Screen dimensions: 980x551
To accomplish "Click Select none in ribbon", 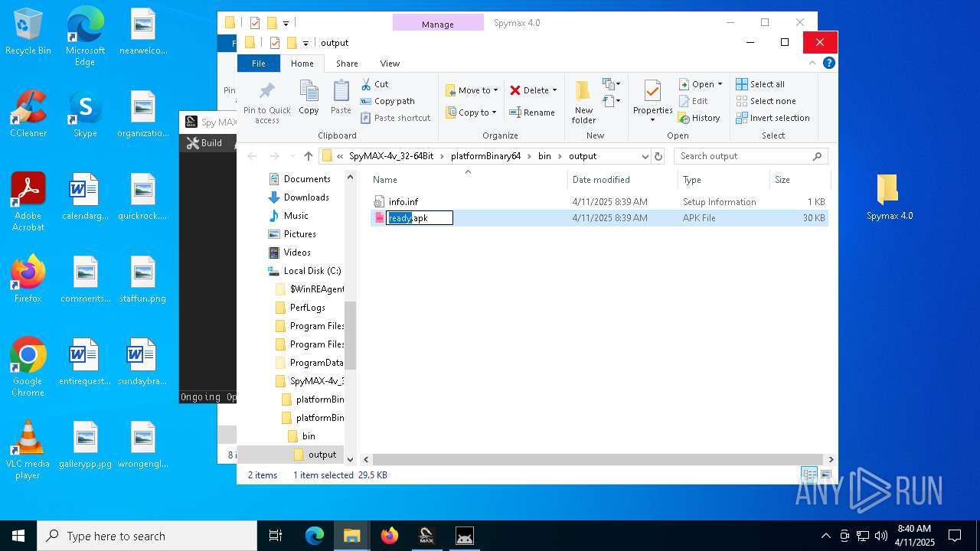I will pyautogui.click(x=766, y=101).
